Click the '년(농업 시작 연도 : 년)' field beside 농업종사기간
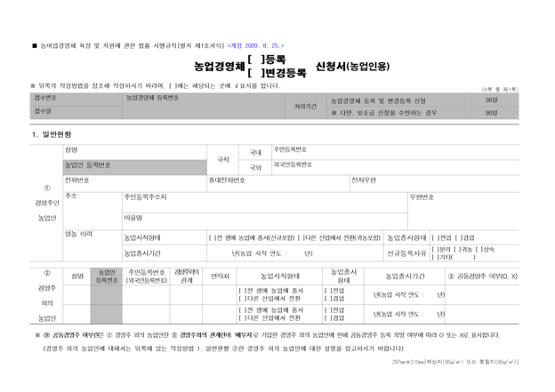Image resolution: width=555 pixels, height=392 pixels. (x=295, y=253)
